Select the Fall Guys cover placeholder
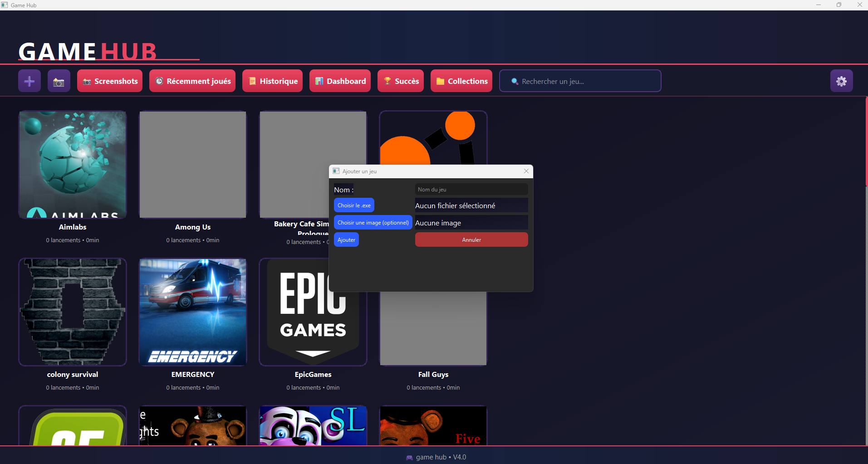 coord(433,328)
